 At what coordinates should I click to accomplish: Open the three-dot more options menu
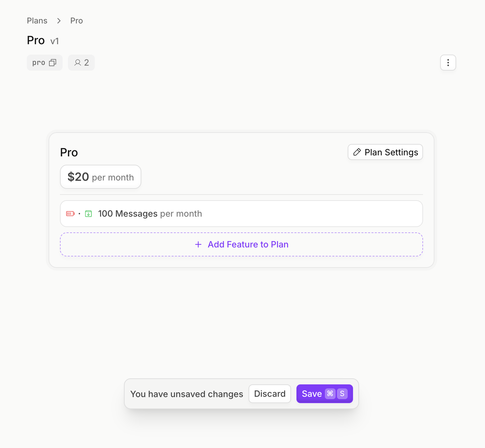[448, 63]
